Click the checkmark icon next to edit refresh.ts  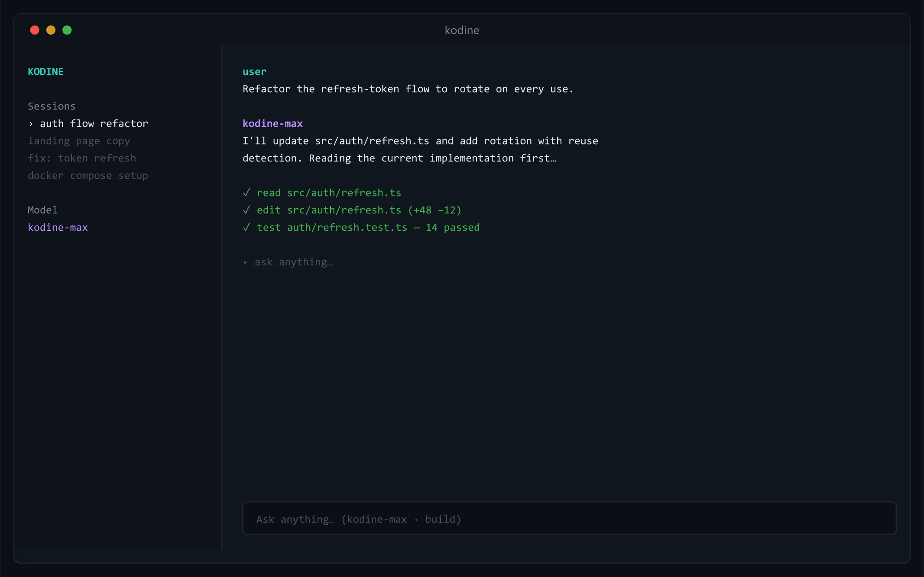click(x=246, y=210)
